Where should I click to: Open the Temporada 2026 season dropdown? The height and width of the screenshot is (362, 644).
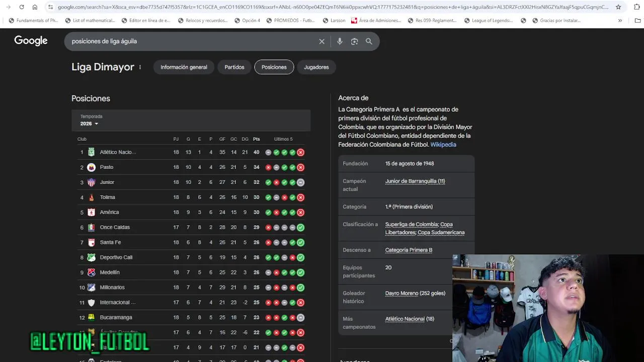point(90,124)
